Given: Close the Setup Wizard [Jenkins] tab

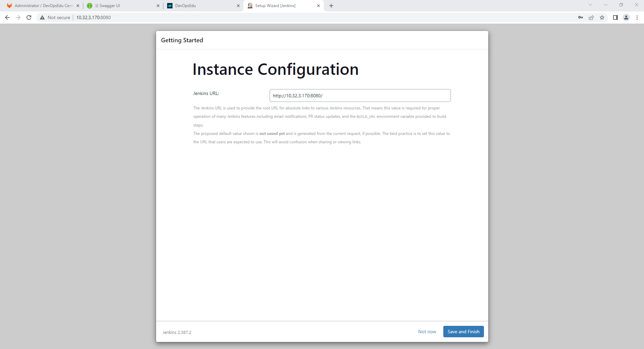Looking at the screenshot, I should 318,6.
